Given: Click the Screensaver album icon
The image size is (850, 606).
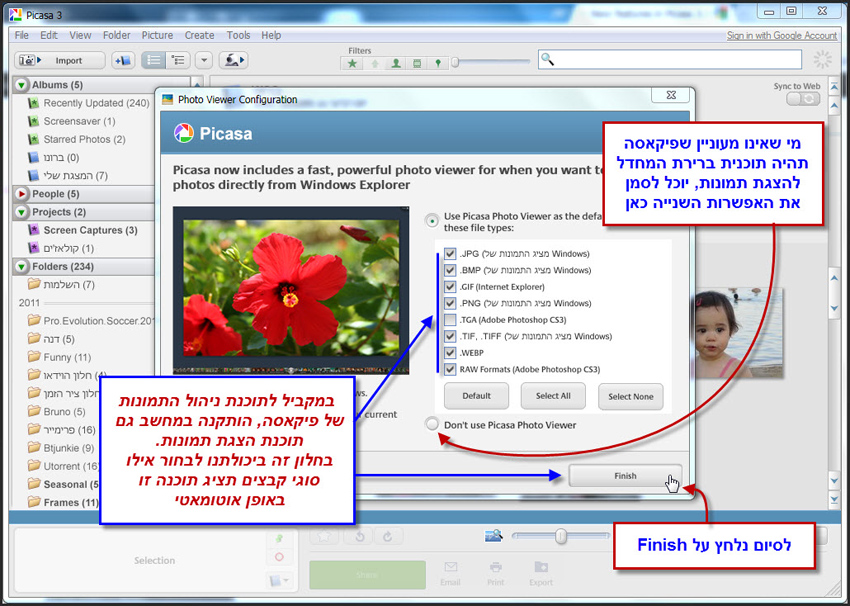Looking at the screenshot, I should [34, 121].
